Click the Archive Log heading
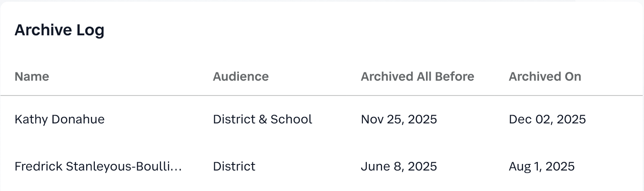The image size is (644, 191). coord(59,30)
